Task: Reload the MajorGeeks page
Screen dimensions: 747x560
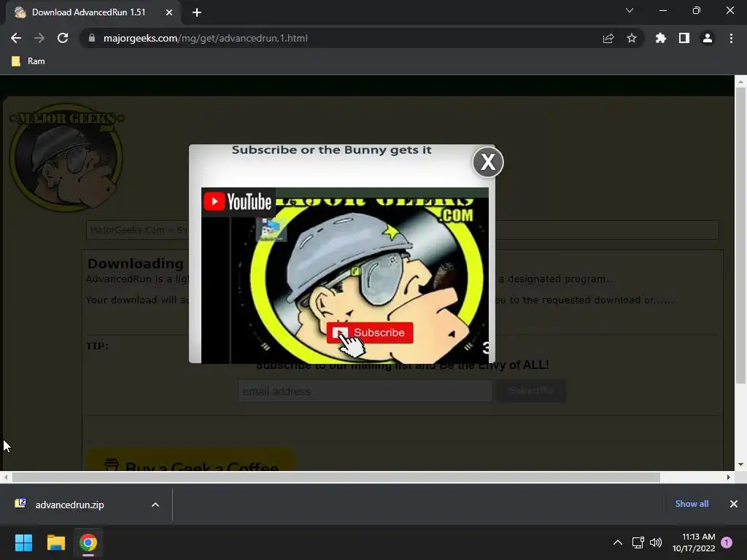Action: click(63, 38)
